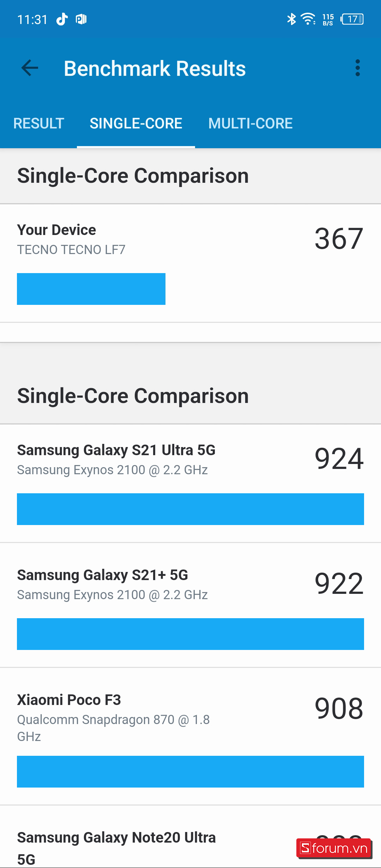The height and width of the screenshot is (868, 381).
Task: Tap the network speed indicator
Action: [x=328, y=20]
